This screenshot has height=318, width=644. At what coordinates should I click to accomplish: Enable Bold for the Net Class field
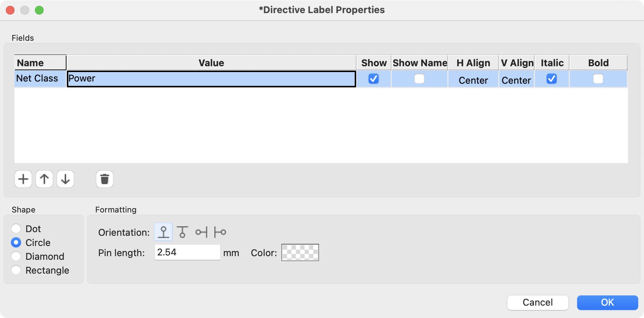pos(598,79)
